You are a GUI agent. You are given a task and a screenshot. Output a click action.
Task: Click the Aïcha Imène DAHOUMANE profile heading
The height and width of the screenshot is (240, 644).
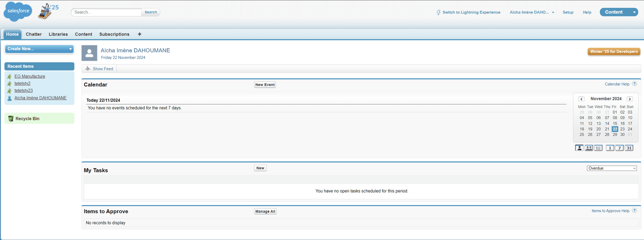[135, 50]
